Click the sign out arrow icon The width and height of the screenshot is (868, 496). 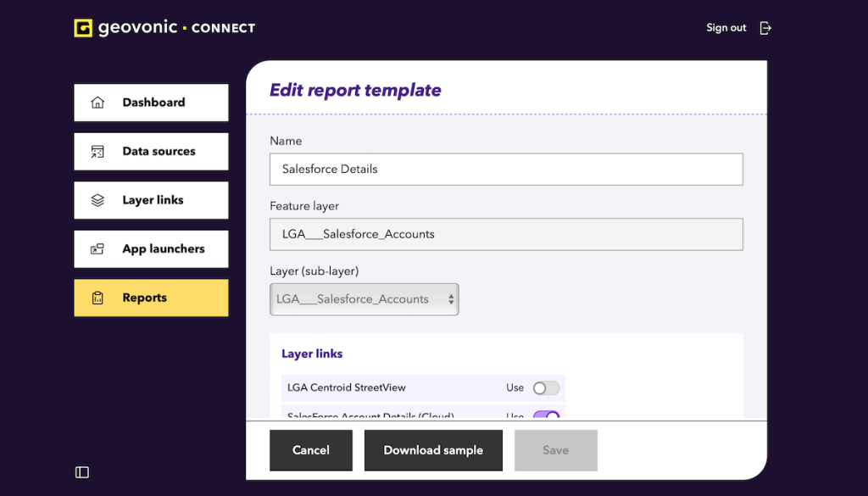click(765, 28)
